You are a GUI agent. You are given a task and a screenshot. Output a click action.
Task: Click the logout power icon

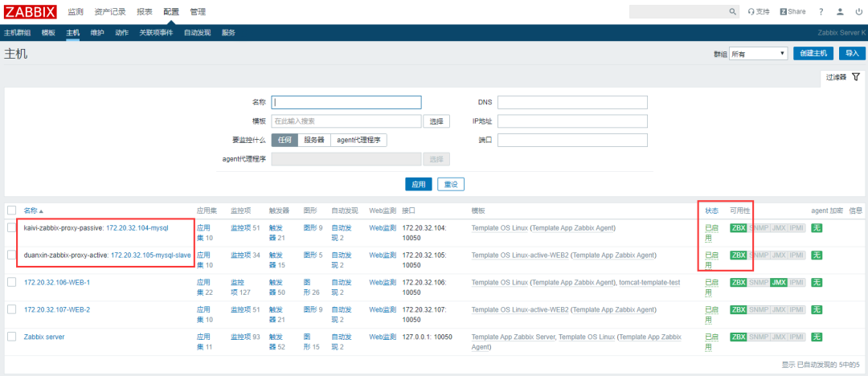click(858, 11)
